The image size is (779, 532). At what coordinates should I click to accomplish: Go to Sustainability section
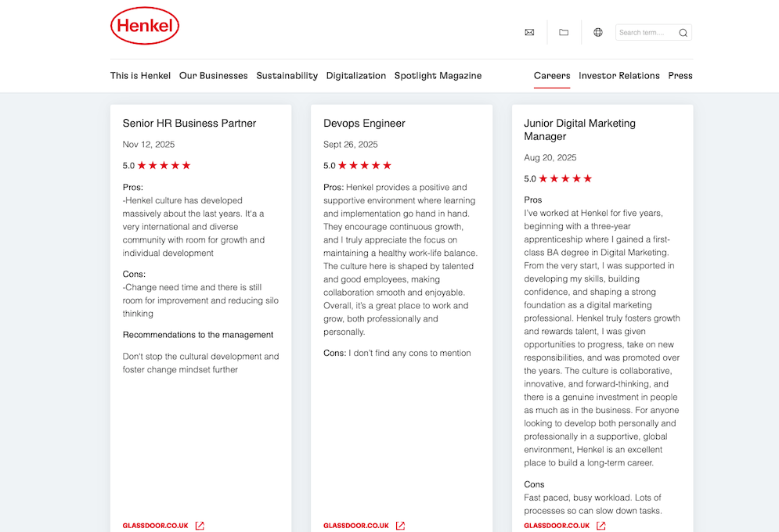point(287,76)
